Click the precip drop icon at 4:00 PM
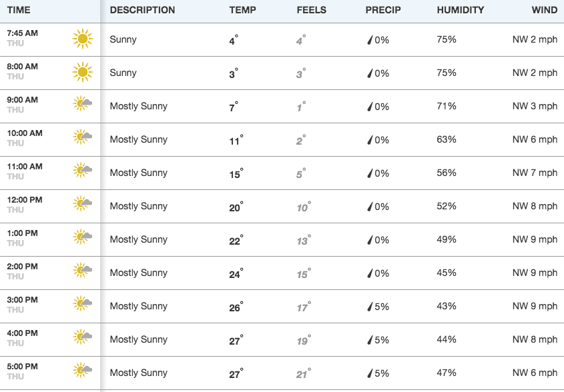Image resolution: width=564 pixels, height=392 pixels. pos(369,340)
